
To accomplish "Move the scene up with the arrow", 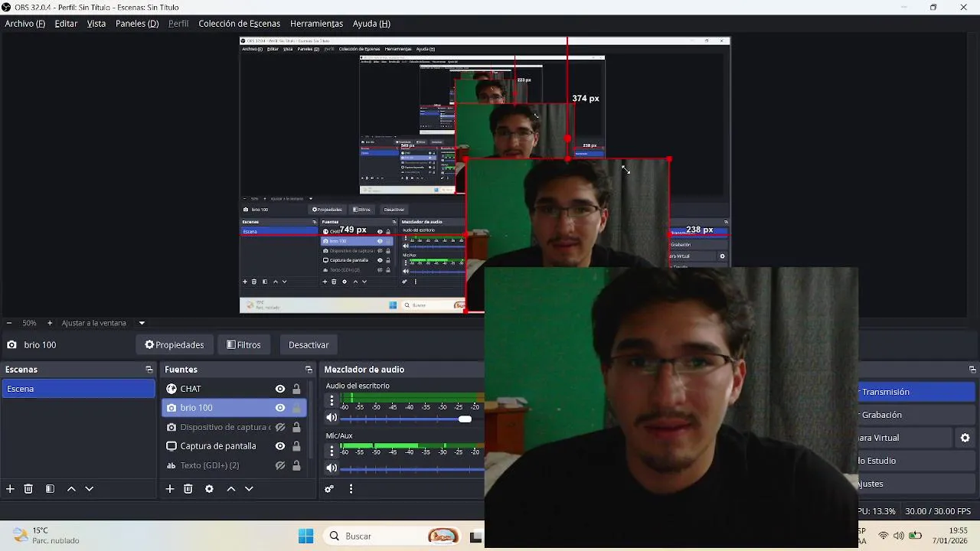I will [x=71, y=489].
